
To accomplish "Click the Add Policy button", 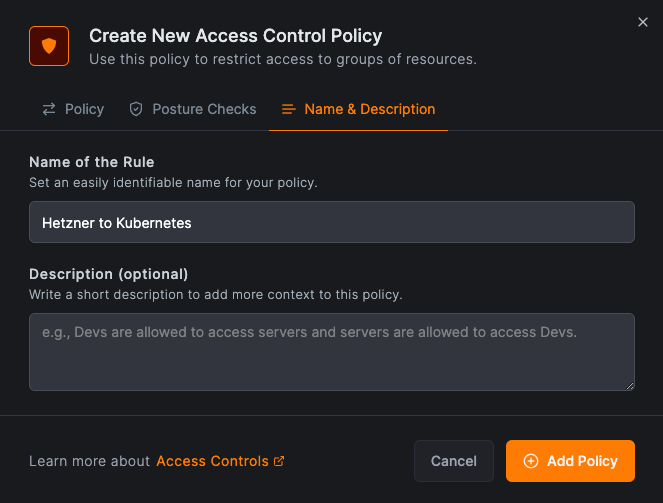I will [570, 461].
